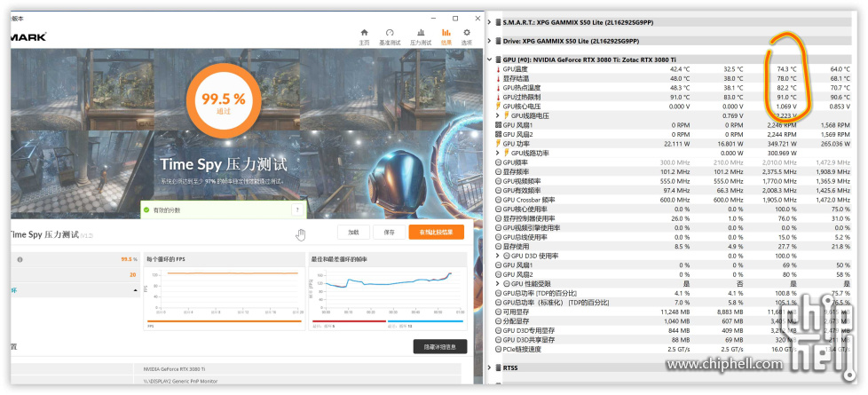Click usage icon of GPU核心使用率 row

coord(498,209)
